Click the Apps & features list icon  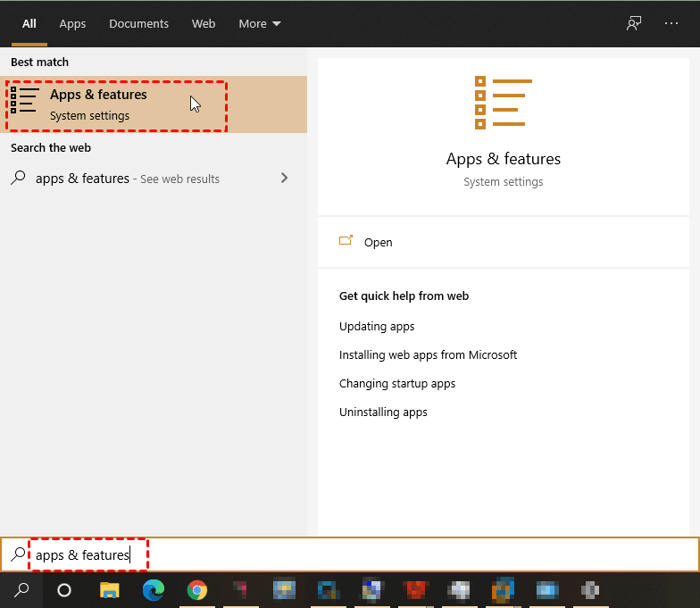(x=25, y=101)
